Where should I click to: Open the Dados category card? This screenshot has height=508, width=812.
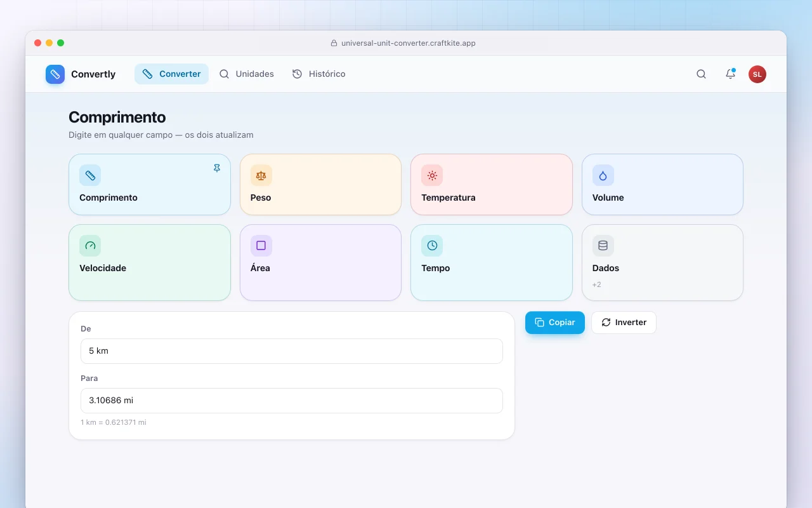[x=662, y=263]
